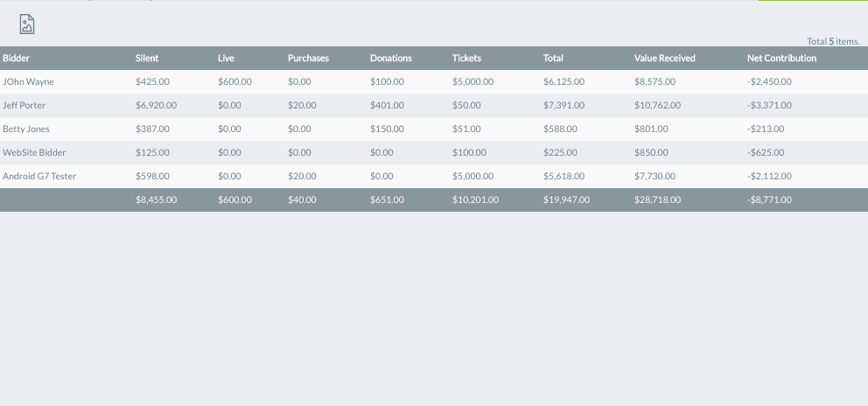Click JOhn Wayne's $600.00 live amount

[x=234, y=82]
